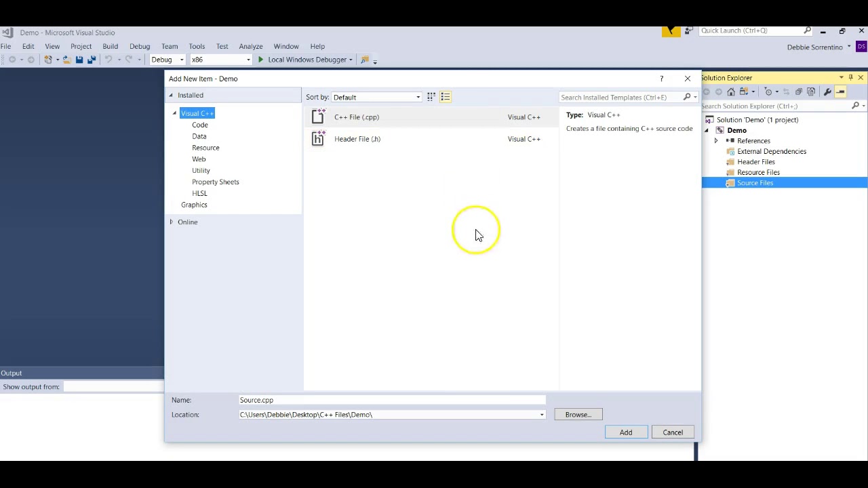Screen dimensions: 868x488
Task: Select the HLSL category
Action: (199, 193)
